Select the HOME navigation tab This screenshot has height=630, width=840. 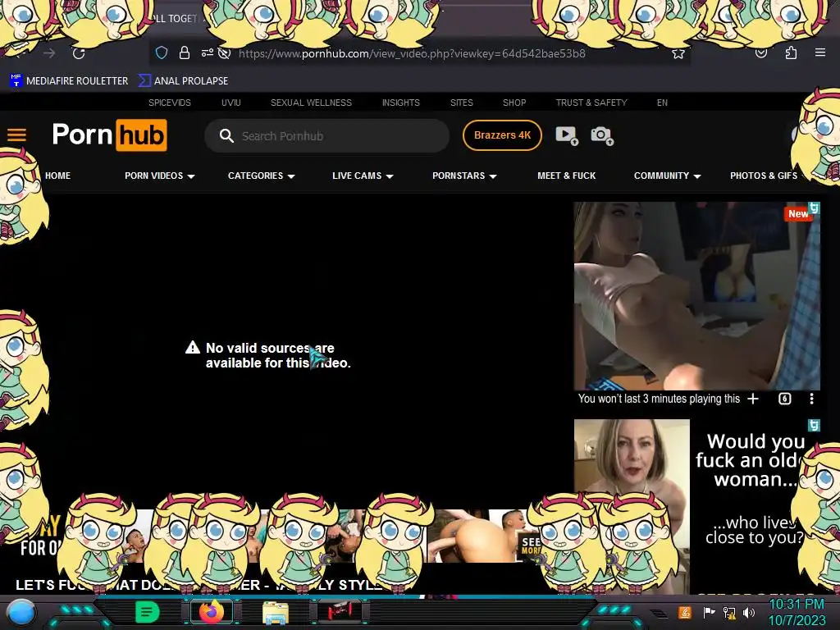coord(58,176)
